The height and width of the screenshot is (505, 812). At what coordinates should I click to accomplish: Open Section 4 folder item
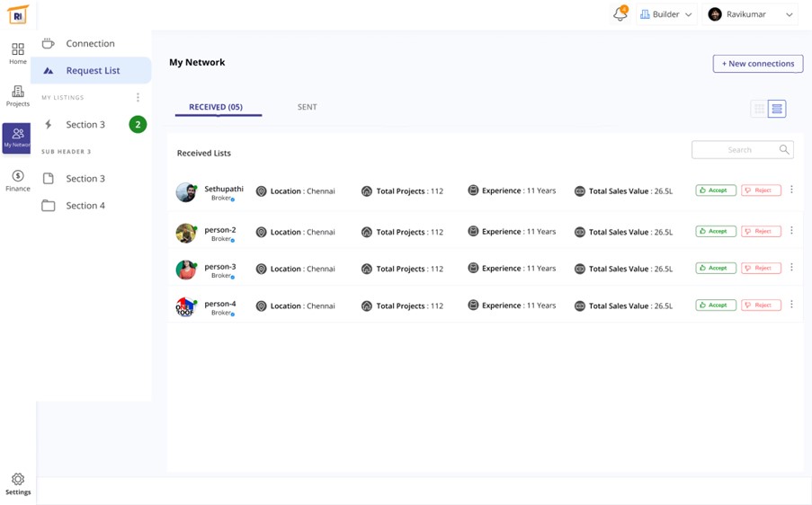[85, 206]
